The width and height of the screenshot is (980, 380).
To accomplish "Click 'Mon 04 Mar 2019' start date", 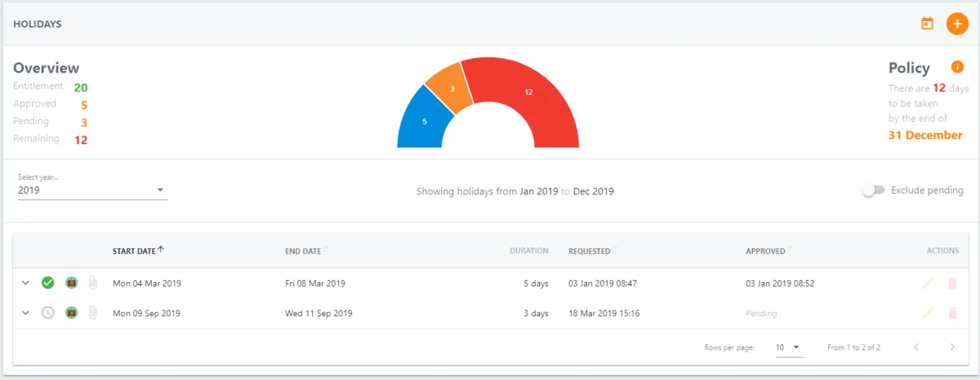I will (x=147, y=284).
